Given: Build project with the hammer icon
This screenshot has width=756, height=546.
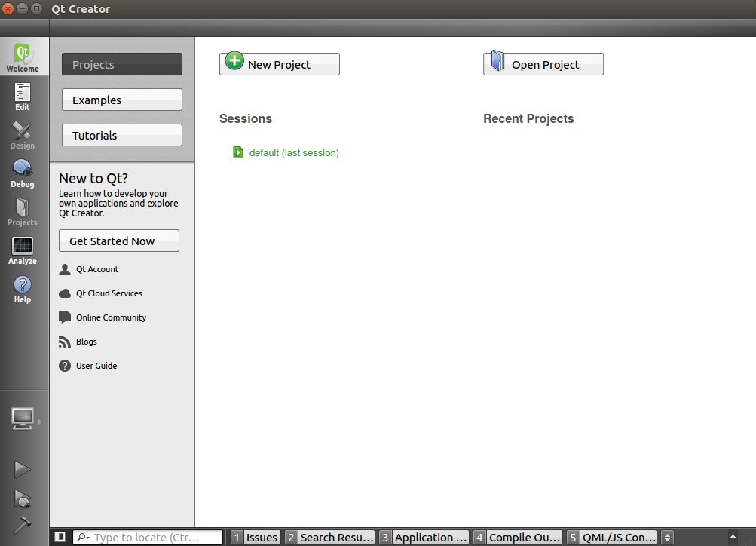Looking at the screenshot, I should click(23, 526).
